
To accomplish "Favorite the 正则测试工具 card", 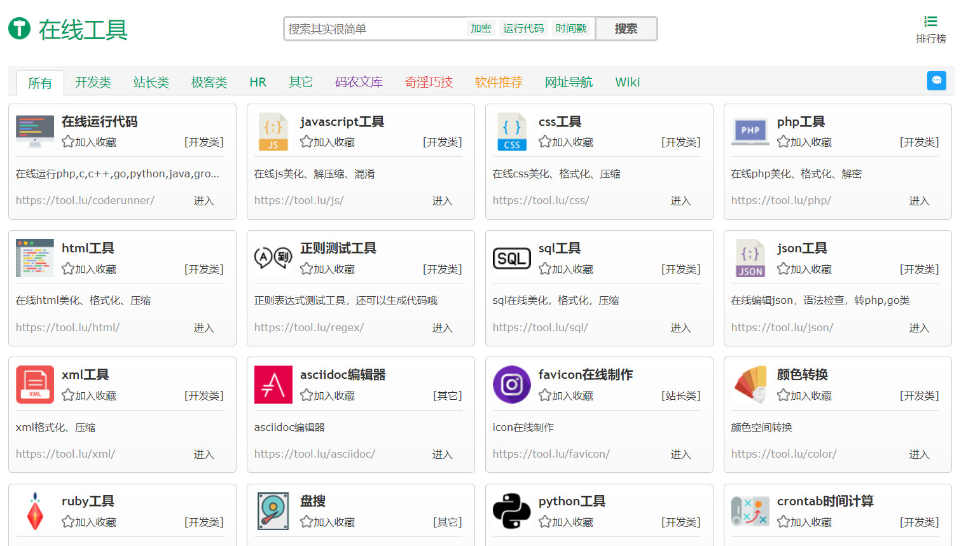I will coord(328,269).
